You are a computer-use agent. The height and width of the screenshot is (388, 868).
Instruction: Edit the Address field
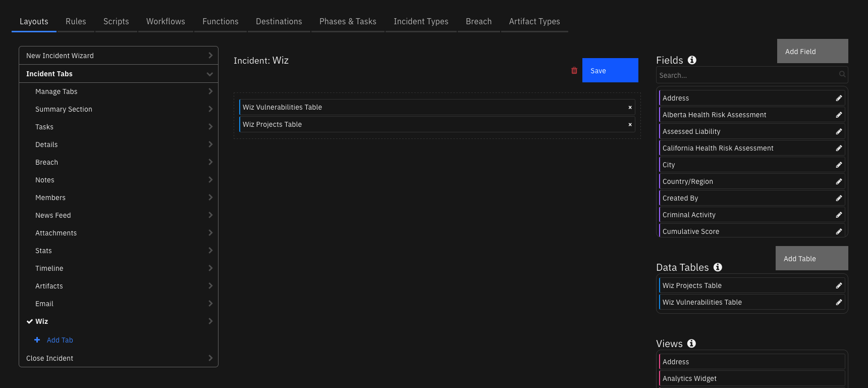tap(839, 98)
